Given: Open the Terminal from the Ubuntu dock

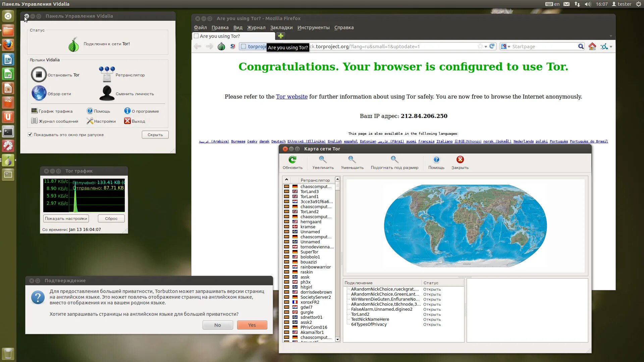Looking at the screenshot, I should pos(8,132).
